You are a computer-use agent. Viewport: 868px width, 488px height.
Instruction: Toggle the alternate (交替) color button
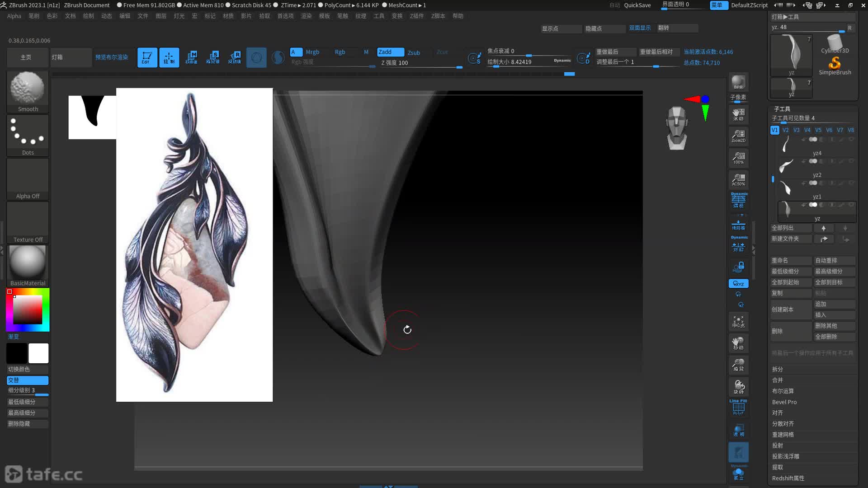pos(28,380)
